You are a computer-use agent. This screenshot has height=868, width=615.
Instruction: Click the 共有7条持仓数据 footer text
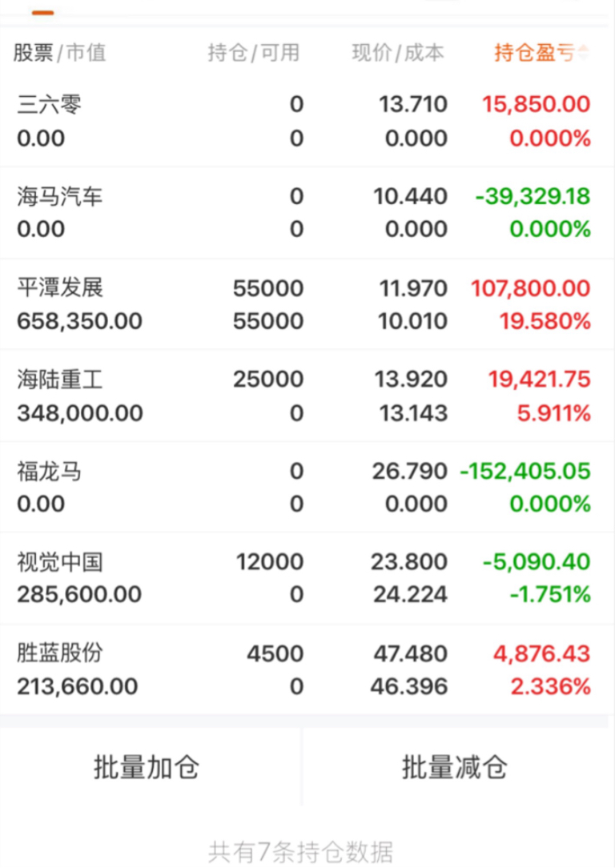point(300,852)
